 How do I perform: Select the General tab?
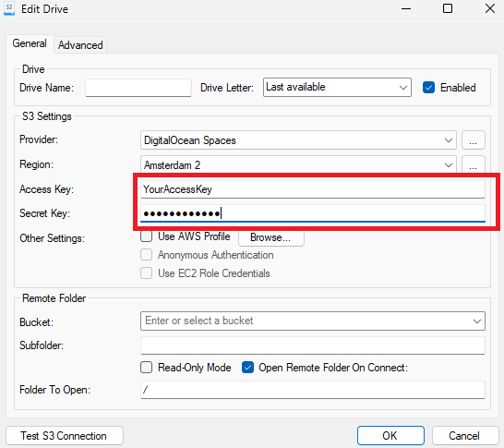click(30, 43)
